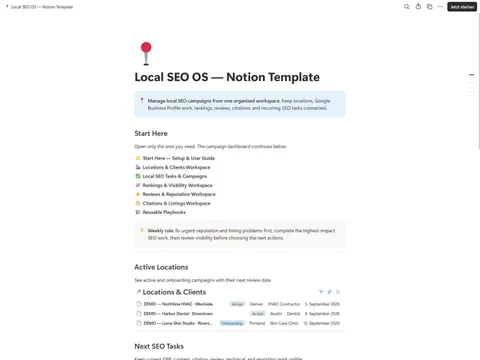This screenshot has height=360, width=480.
Task: Click the 'Start Here' heading
Action: point(151,133)
